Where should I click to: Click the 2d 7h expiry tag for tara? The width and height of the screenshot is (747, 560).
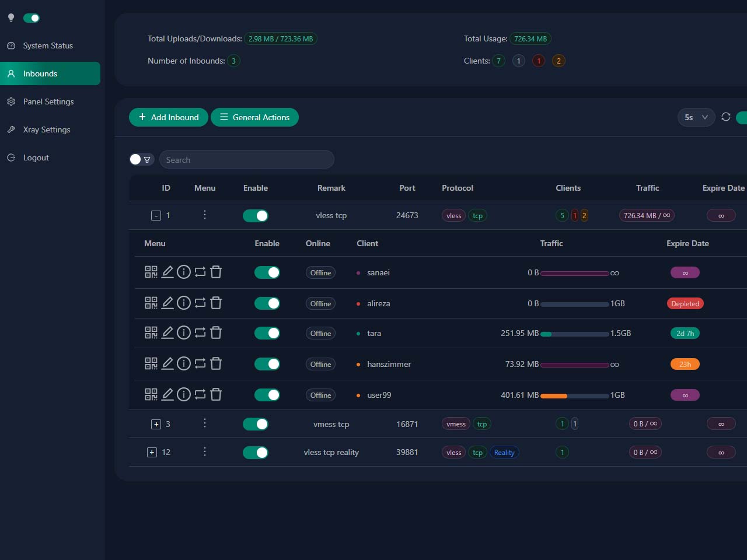click(685, 333)
